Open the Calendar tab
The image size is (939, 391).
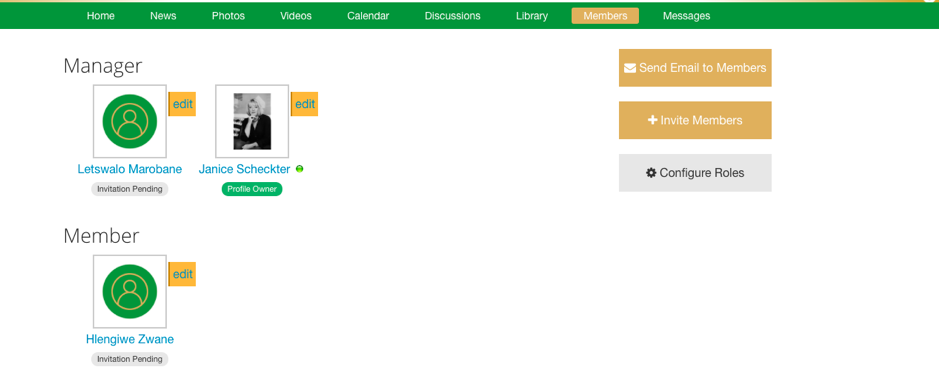point(368,16)
